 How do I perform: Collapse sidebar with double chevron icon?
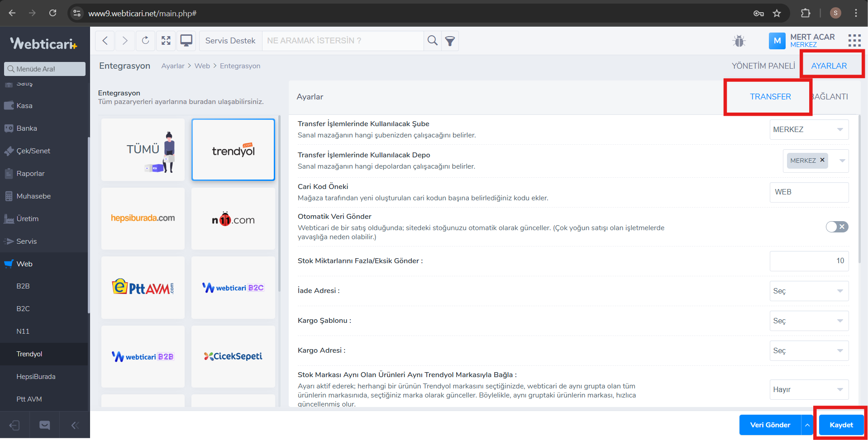point(75,425)
